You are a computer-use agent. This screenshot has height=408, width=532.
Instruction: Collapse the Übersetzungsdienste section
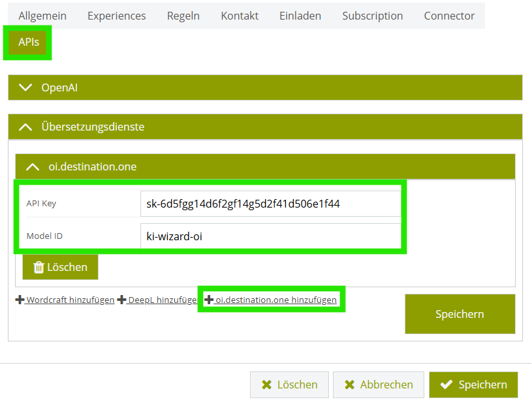(25, 127)
